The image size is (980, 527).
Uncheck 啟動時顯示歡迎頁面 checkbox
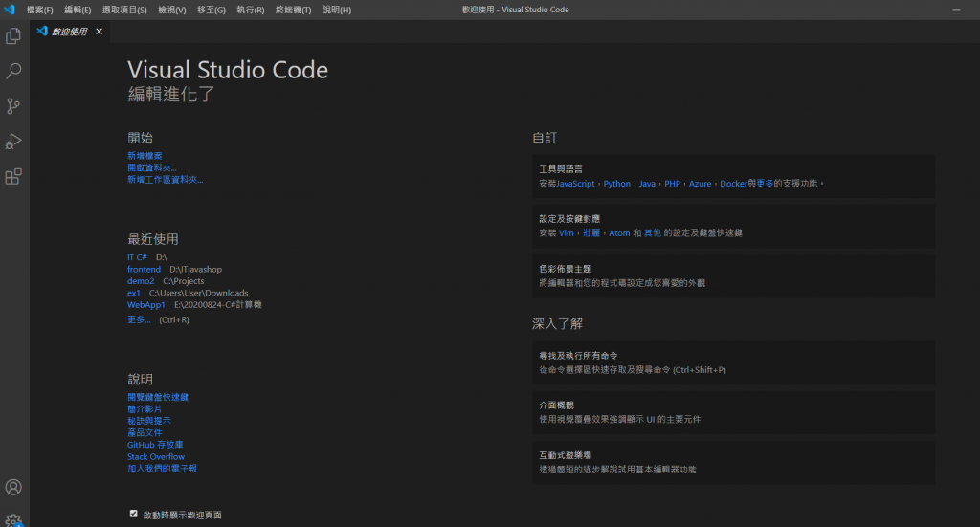134,514
